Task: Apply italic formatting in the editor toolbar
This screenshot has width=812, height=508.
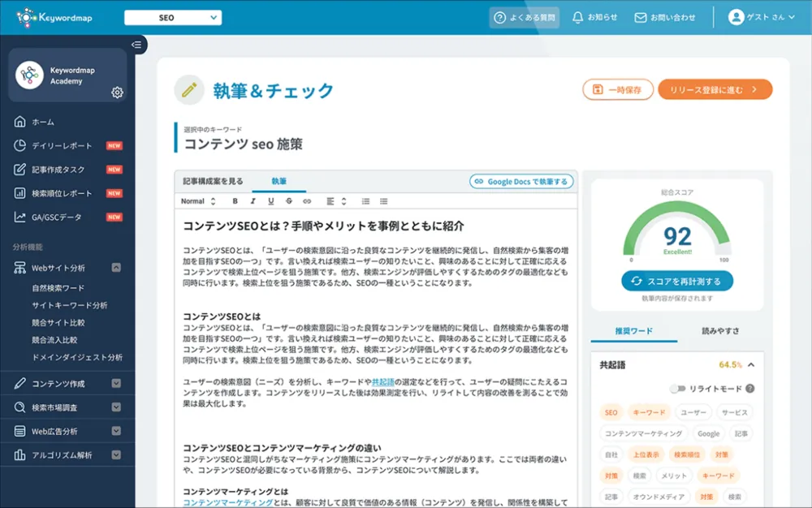Action: point(253,201)
